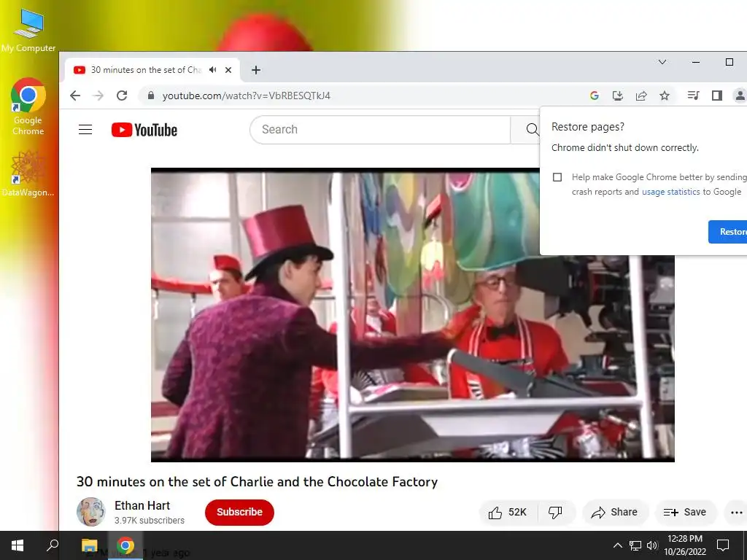Click the video player to pause
The image size is (747, 560).
point(413,315)
